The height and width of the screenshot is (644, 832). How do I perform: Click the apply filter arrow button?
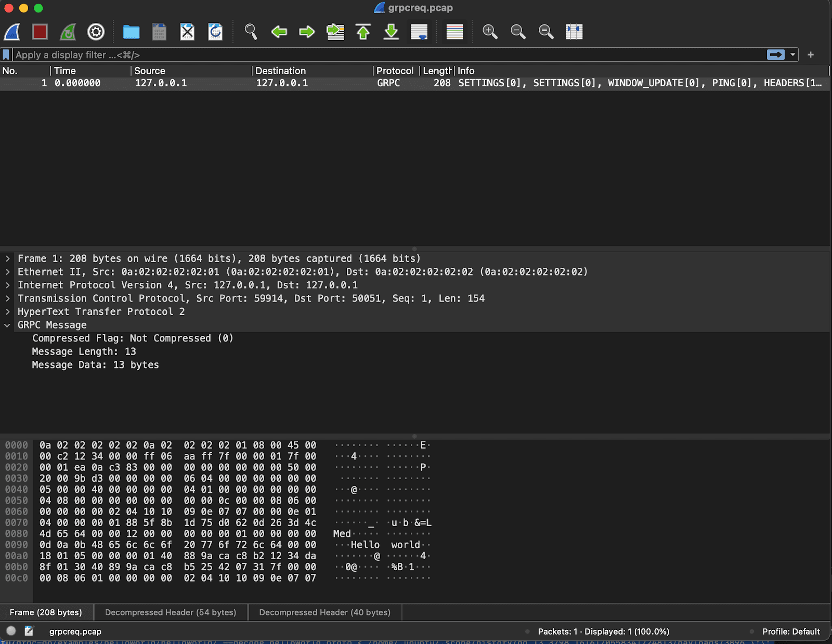click(775, 55)
